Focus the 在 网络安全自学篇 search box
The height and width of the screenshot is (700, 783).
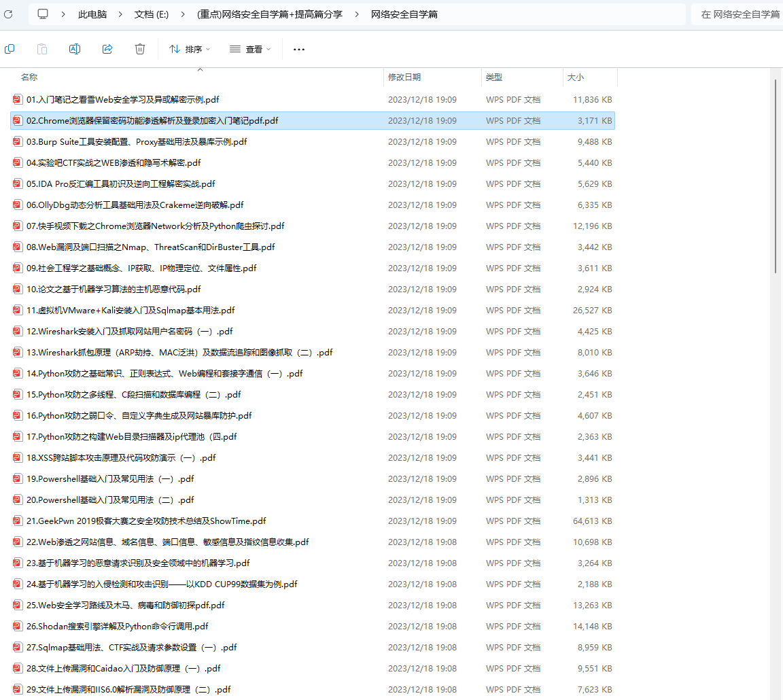pos(737,14)
